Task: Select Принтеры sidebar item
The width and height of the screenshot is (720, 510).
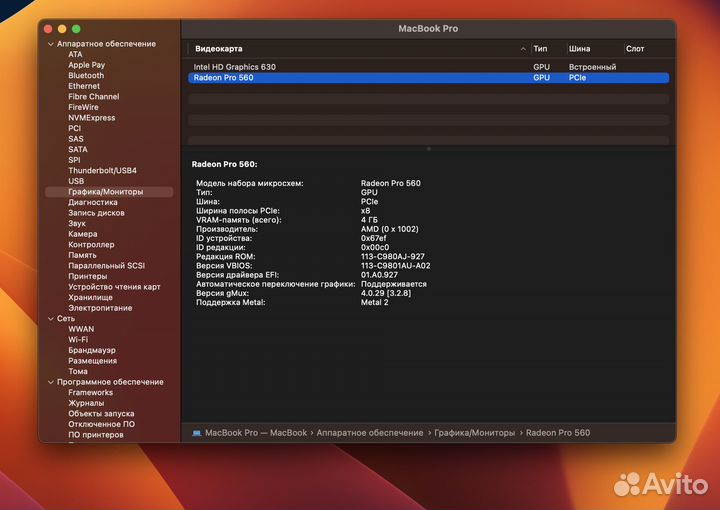Action: (x=88, y=276)
